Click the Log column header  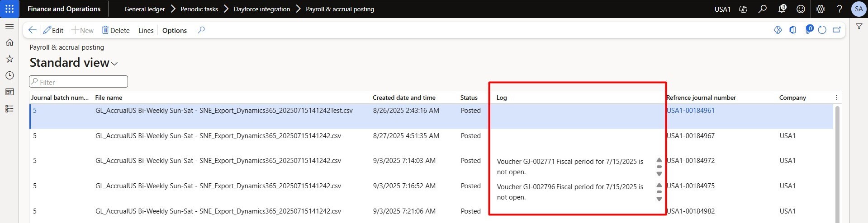[502, 98]
